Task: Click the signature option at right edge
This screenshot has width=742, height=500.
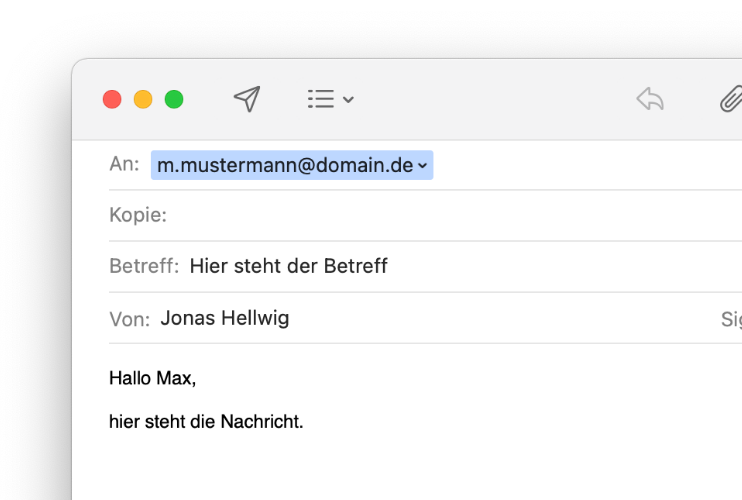Action: (730, 319)
